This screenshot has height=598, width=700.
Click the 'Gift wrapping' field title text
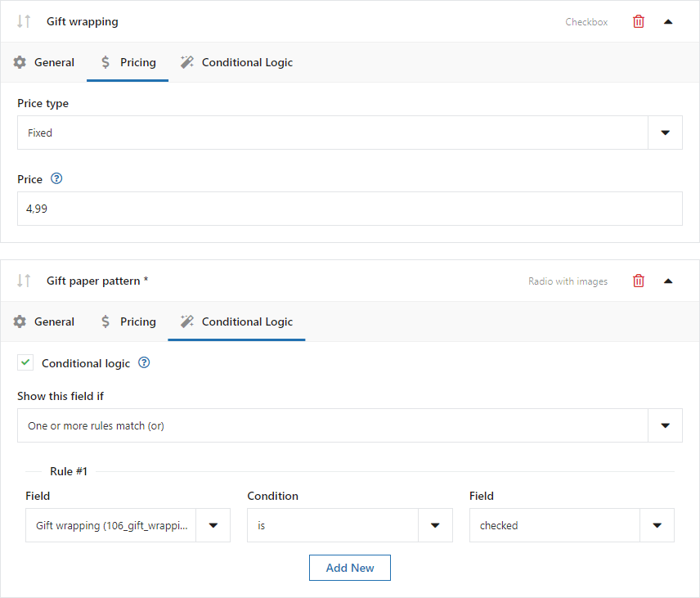point(83,22)
